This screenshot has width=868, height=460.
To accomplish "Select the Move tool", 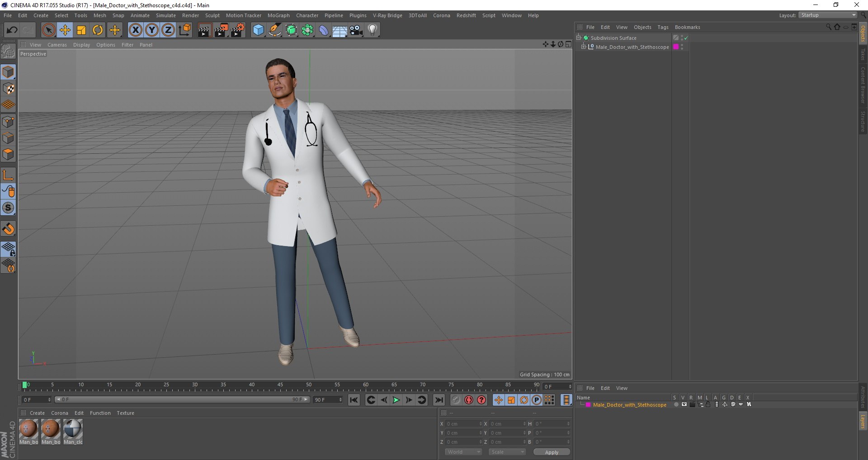I will click(65, 30).
